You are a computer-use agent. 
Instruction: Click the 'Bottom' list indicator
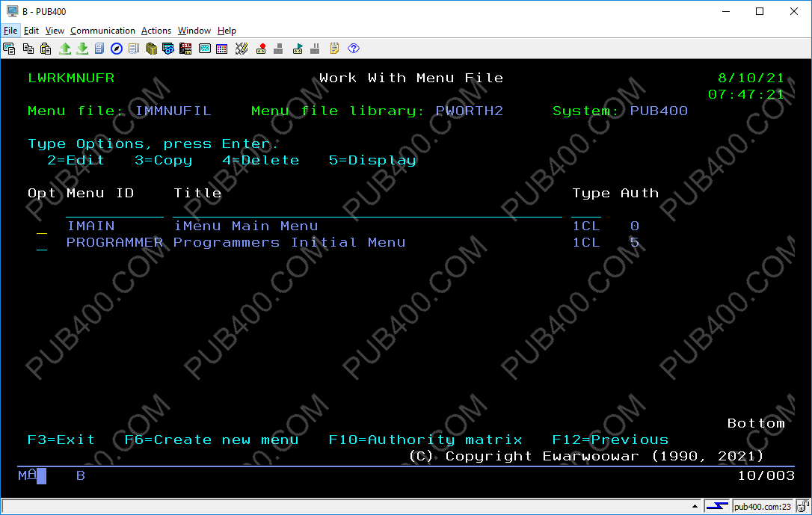click(x=756, y=423)
